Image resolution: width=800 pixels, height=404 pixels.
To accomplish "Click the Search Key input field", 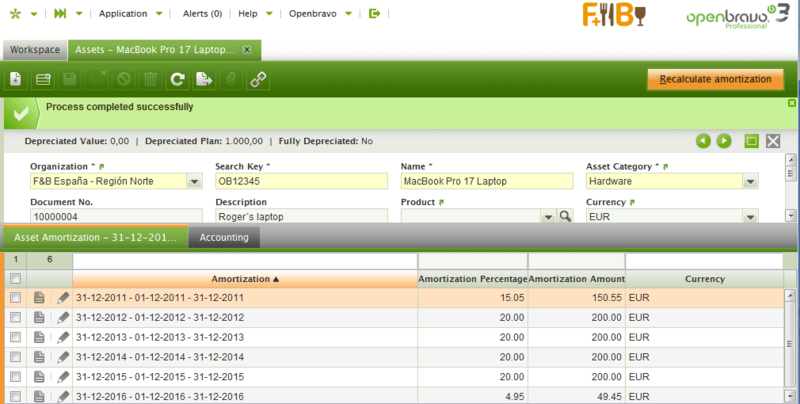I will [x=300, y=182].
